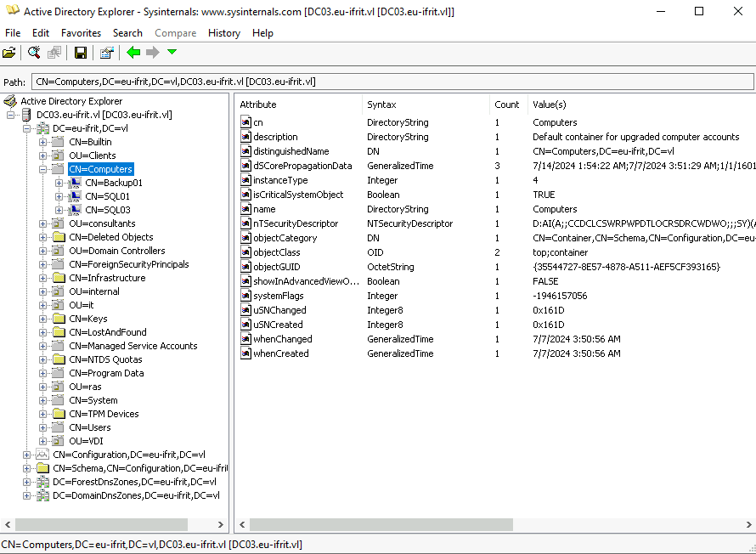The image size is (756, 554).
Task: Expand the CN=Schema,CN=Configuration node
Action: (x=27, y=468)
